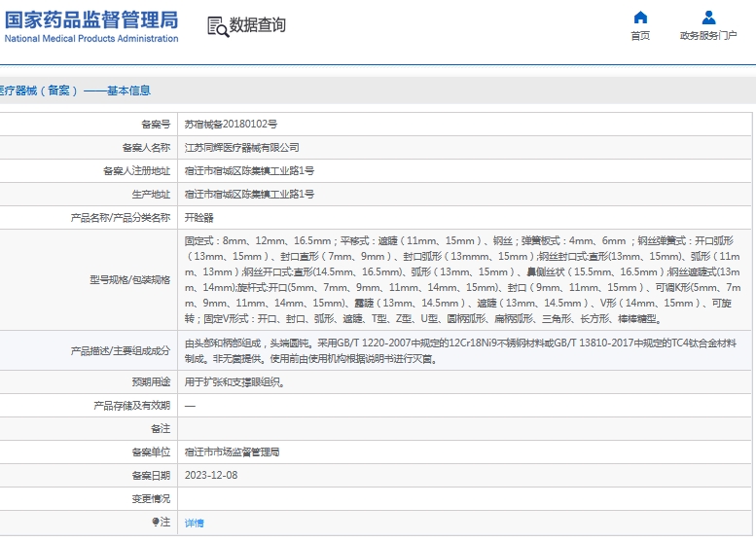Select the product name 开睑器
Viewport: 756px width, 542px height.
point(199,218)
